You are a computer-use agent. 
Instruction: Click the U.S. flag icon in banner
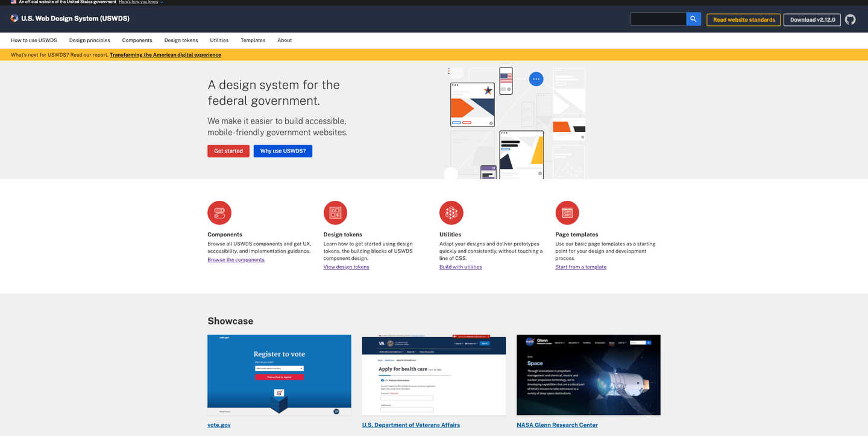[x=14, y=2]
